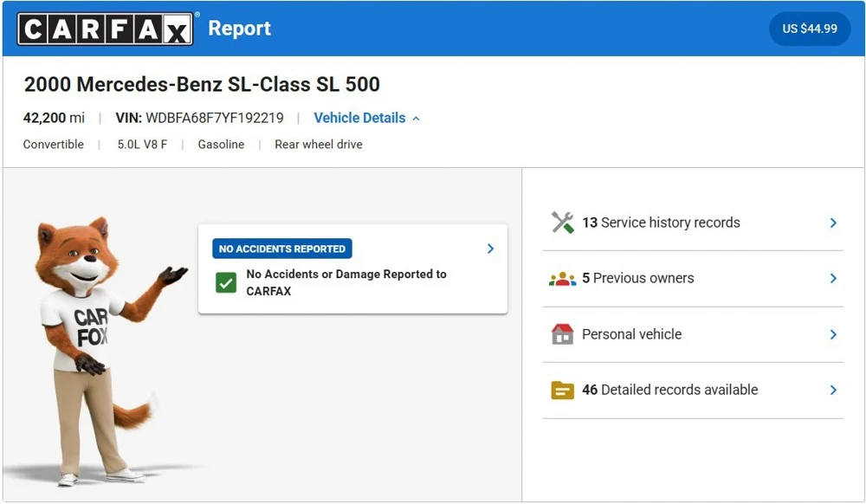Click the Rear wheel drive text
The width and height of the screenshot is (866, 504).
pyautogui.click(x=319, y=145)
